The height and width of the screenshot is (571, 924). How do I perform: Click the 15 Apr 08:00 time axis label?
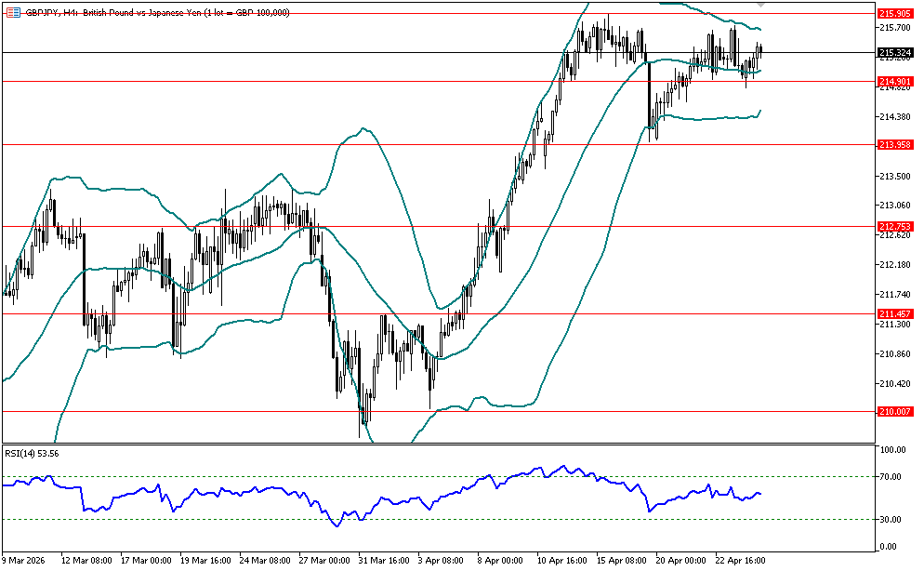click(x=621, y=561)
